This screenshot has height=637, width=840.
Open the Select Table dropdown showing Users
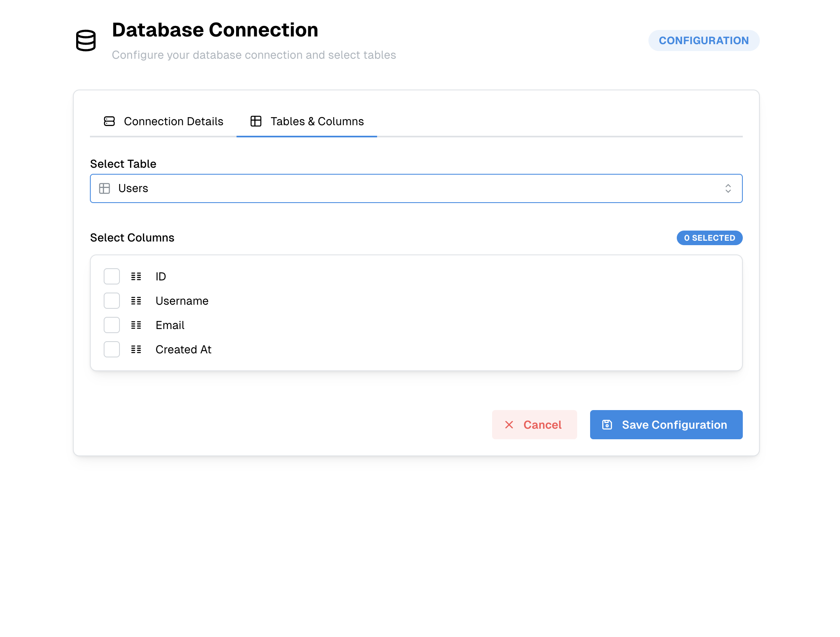pyautogui.click(x=416, y=188)
